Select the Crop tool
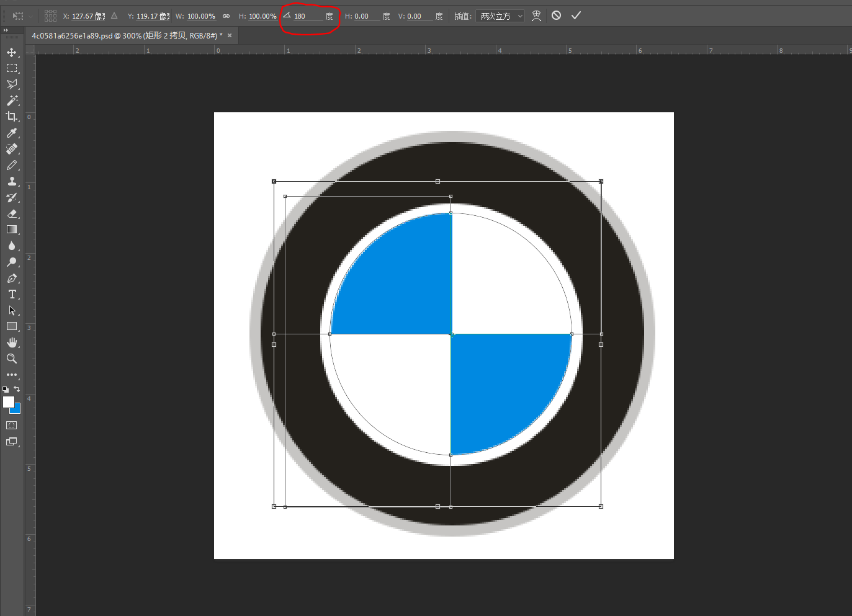This screenshot has height=616, width=852. pos(12,117)
